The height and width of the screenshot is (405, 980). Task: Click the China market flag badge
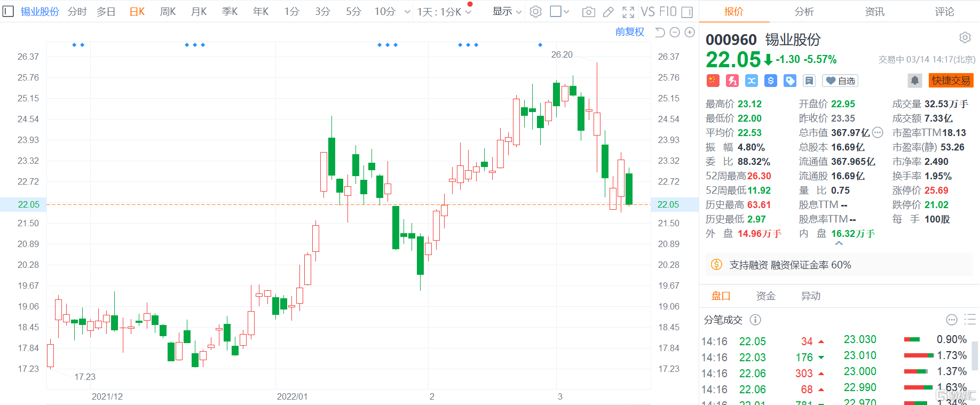[x=713, y=81]
